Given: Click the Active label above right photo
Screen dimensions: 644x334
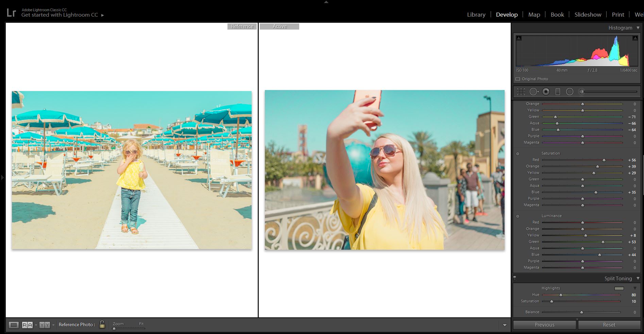Looking at the screenshot, I should click(279, 27).
